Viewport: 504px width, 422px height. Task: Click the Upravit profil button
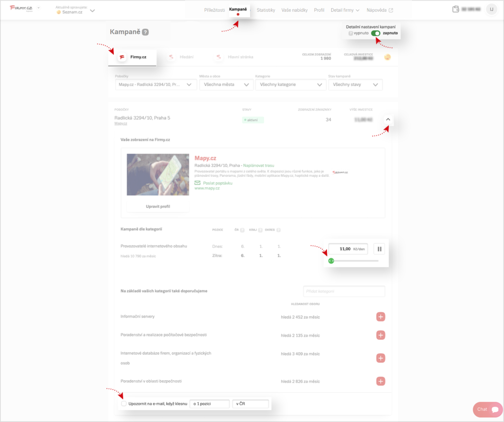tap(158, 206)
